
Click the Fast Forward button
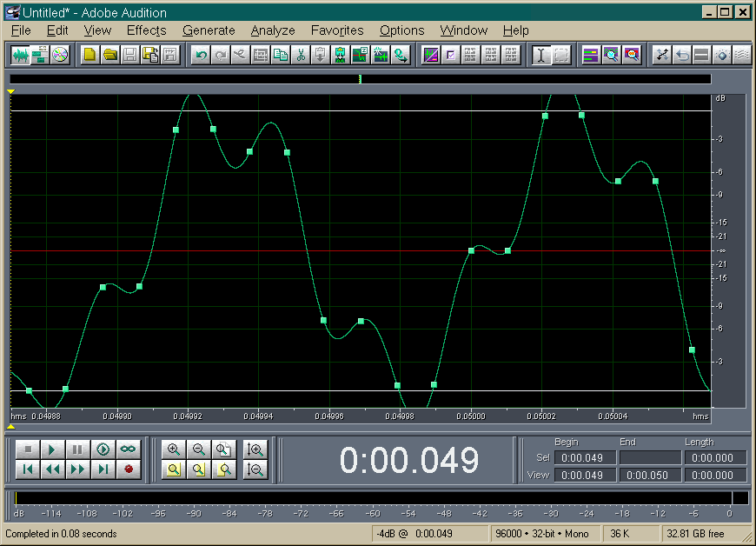(77, 469)
